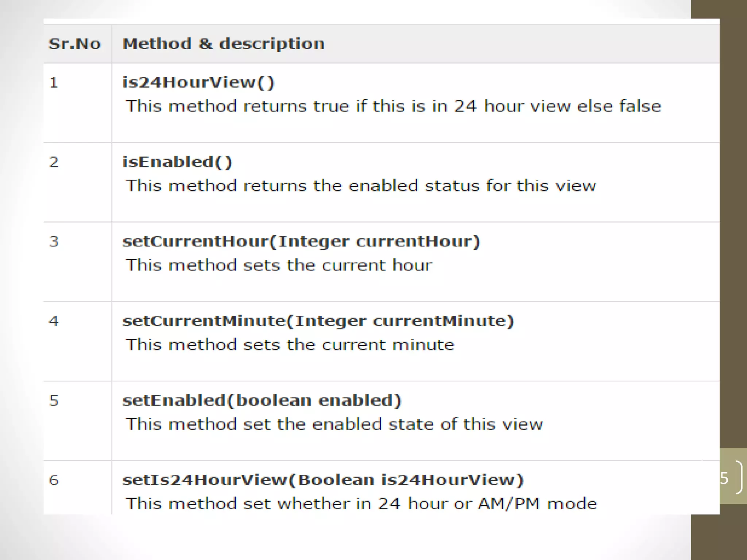Click the Method & description column header
Viewport: 747px width, 560px height.
tap(223, 44)
